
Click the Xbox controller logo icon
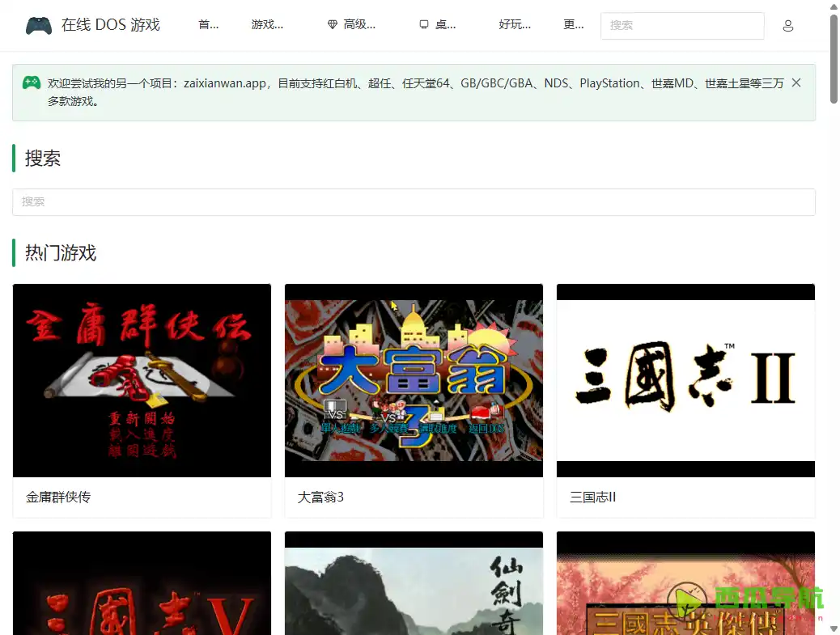(38, 25)
